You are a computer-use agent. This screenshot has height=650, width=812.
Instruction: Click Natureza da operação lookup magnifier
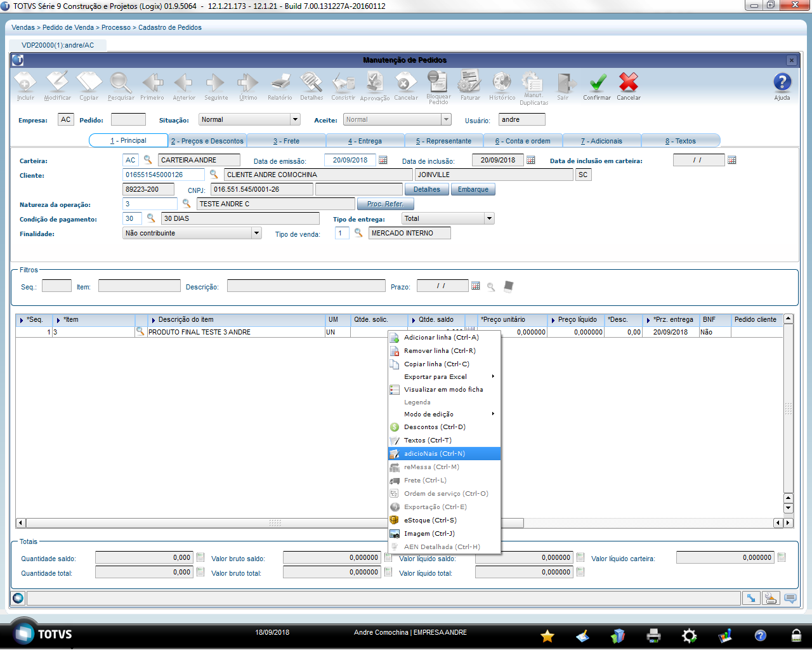point(187,204)
